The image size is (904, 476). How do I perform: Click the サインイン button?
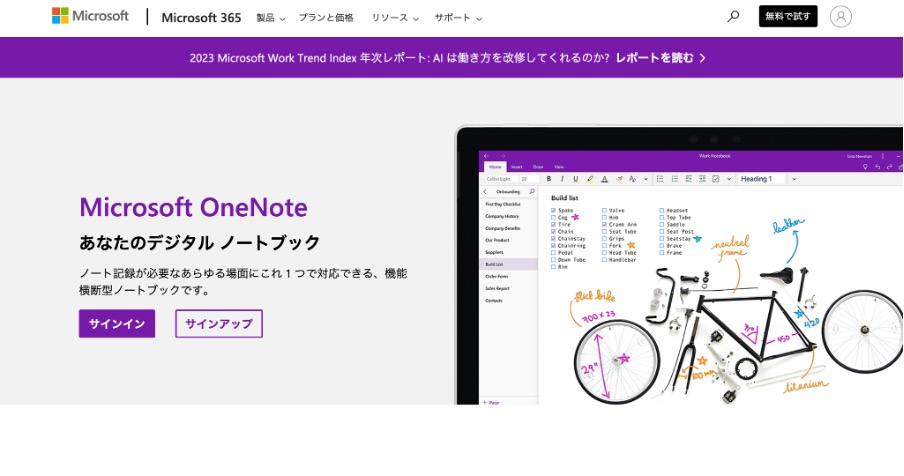point(117,323)
